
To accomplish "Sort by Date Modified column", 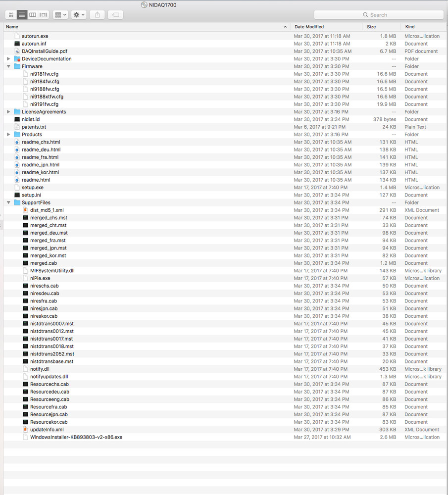I will (x=309, y=27).
